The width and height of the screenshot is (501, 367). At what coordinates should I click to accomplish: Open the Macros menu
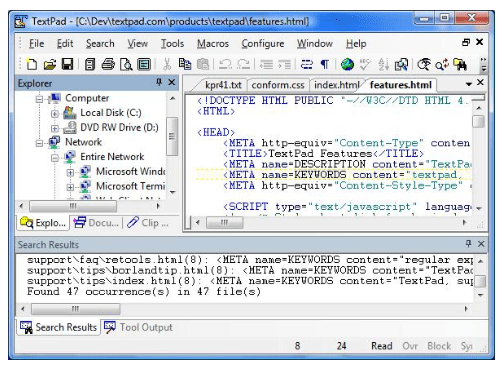[x=213, y=44]
